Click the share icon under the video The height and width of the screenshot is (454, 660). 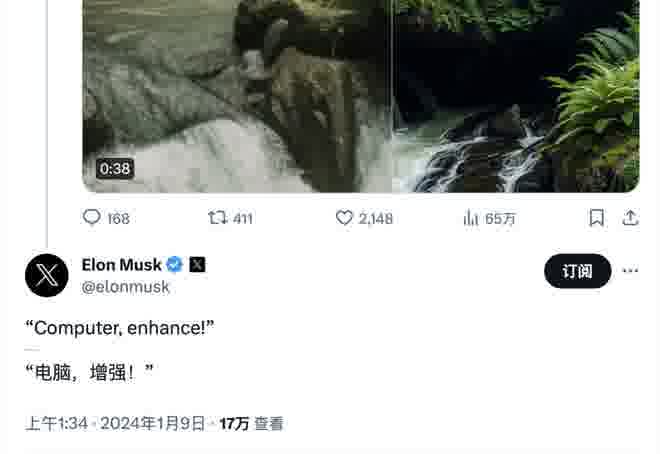[x=630, y=218]
